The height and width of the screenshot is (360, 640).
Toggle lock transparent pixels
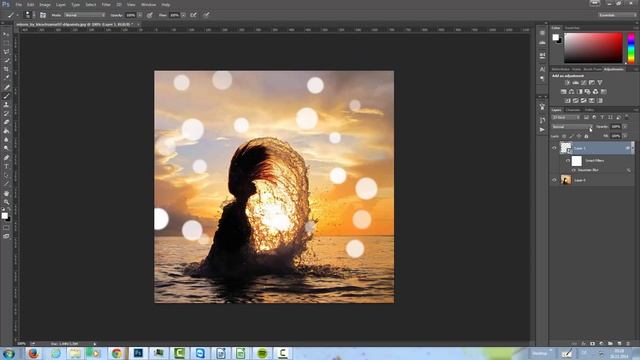(564, 136)
